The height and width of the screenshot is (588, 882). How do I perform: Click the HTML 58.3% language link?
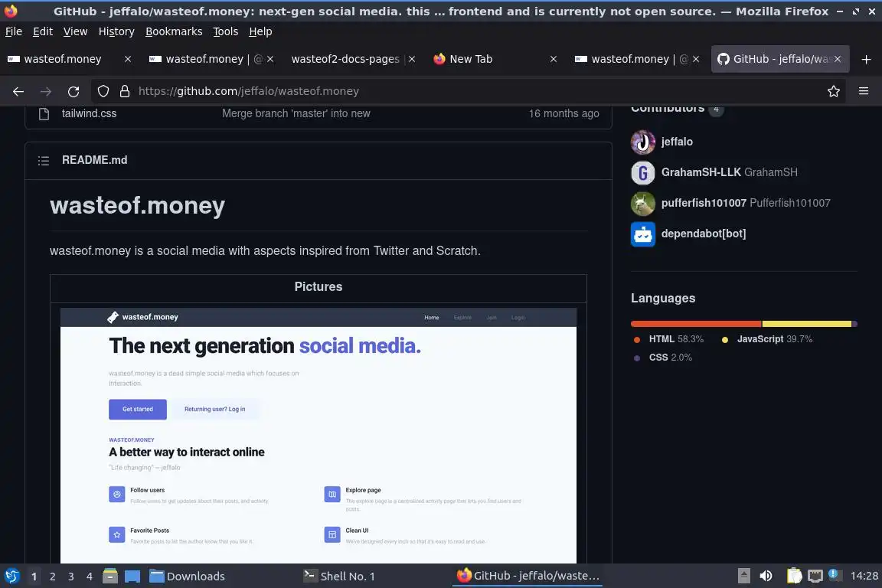[x=669, y=339]
